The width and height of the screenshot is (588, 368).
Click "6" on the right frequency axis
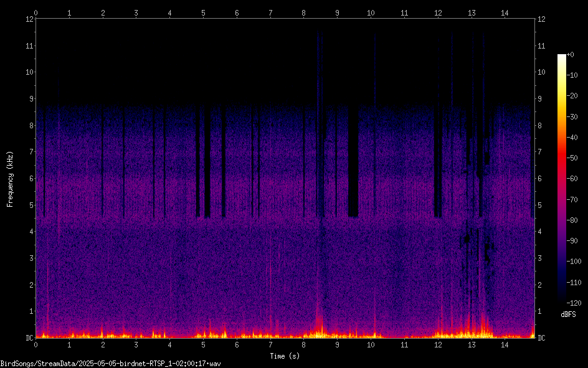coord(539,178)
